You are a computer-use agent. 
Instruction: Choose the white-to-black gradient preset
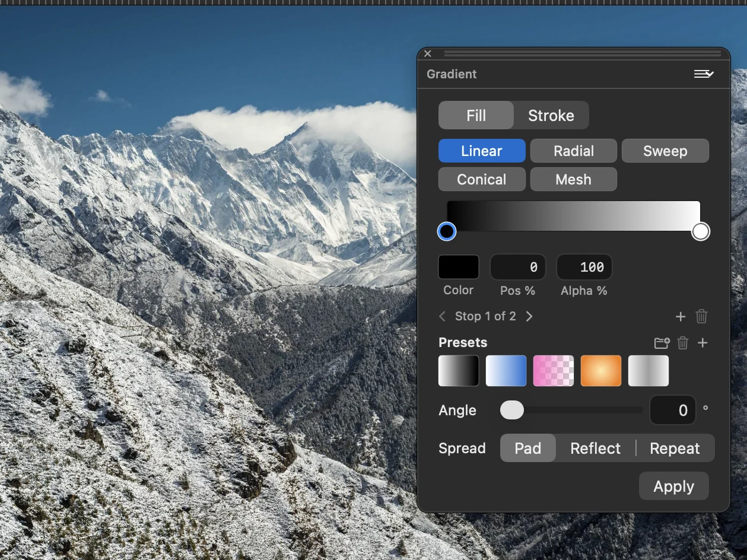[x=459, y=371]
